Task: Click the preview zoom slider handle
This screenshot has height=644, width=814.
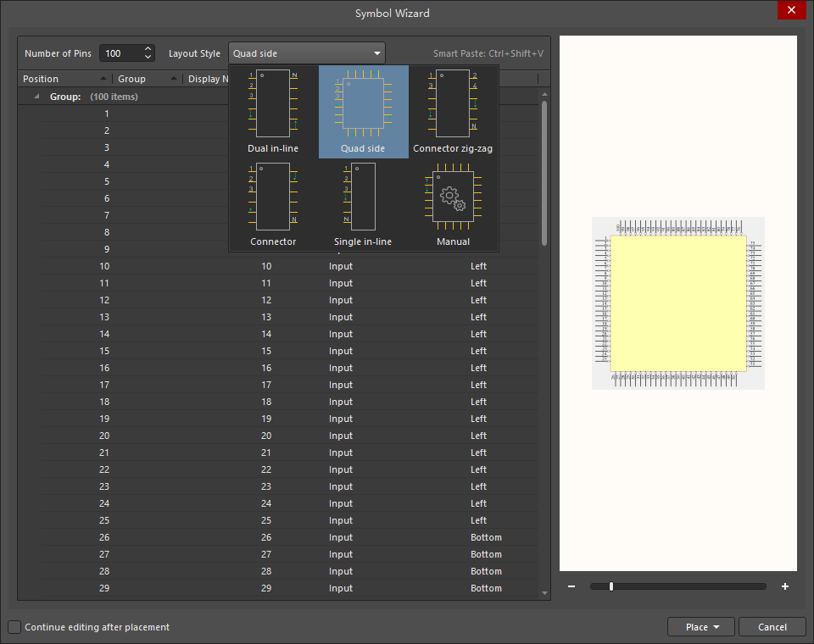Action: click(x=610, y=586)
